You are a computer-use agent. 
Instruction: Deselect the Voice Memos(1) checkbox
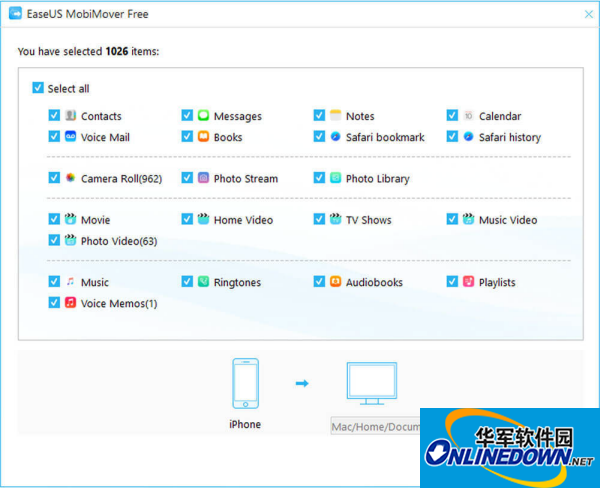pos(54,302)
